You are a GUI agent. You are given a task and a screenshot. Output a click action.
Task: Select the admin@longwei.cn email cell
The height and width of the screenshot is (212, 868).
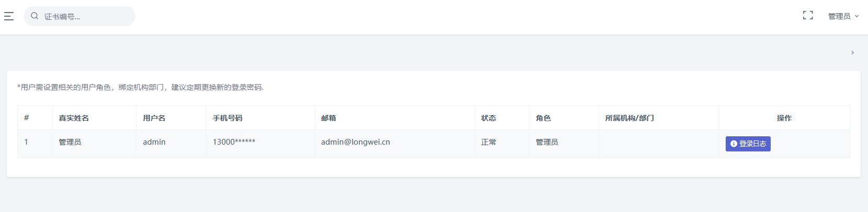[355, 142]
